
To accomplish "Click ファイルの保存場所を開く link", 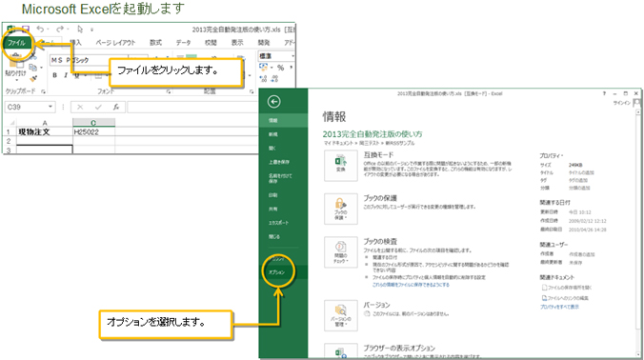I will 567,288.
